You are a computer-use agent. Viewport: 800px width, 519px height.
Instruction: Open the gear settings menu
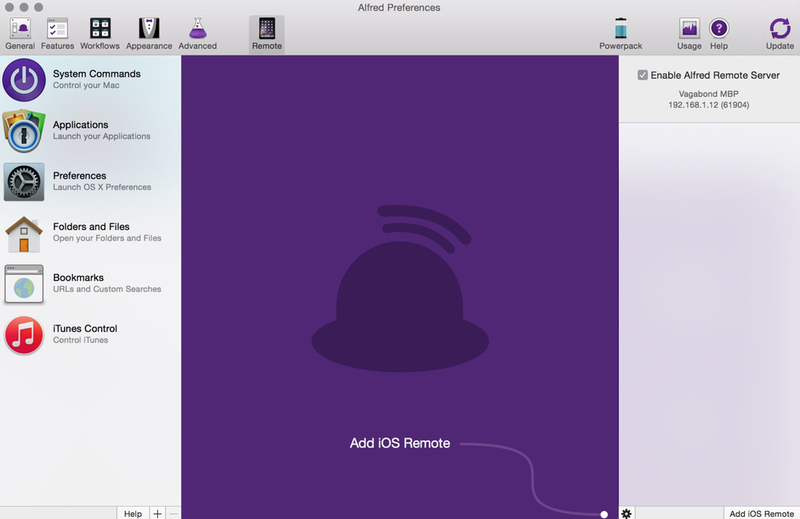627,513
